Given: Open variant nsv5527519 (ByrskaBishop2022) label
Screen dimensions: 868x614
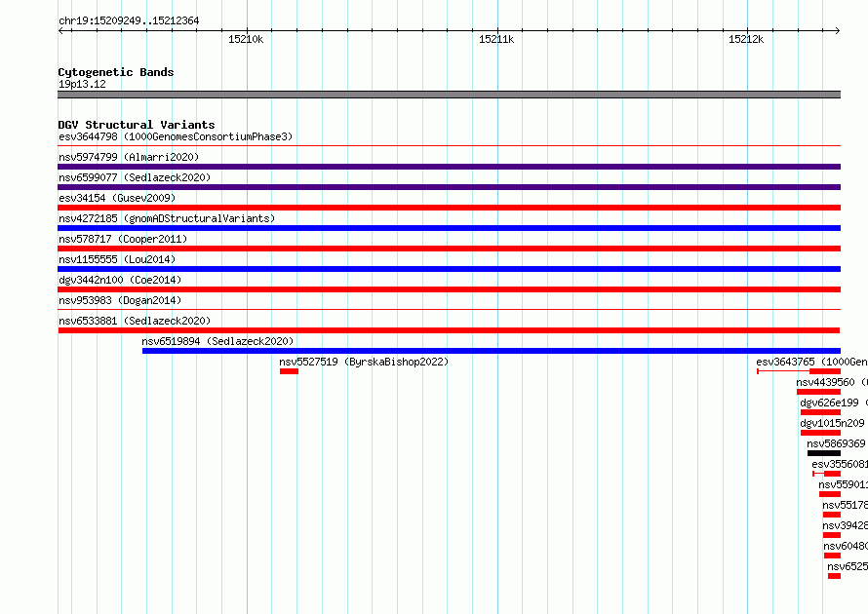Looking at the screenshot, I should click(364, 362).
